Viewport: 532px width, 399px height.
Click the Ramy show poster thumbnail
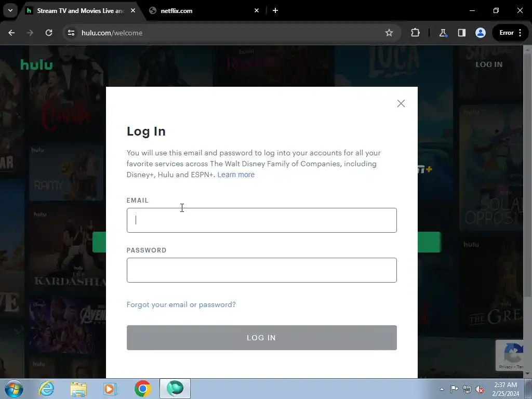pyautogui.click(x=66, y=172)
